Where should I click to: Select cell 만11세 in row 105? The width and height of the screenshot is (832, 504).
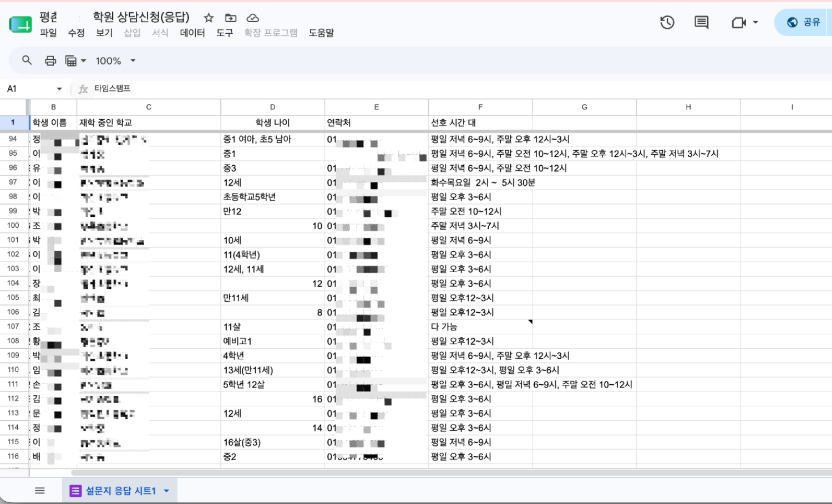pos(272,298)
